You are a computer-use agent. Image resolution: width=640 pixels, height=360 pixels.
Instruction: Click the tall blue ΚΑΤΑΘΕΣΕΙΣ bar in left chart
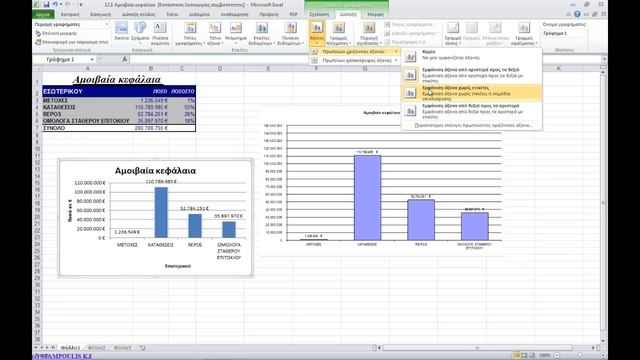(x=161, y=212)
